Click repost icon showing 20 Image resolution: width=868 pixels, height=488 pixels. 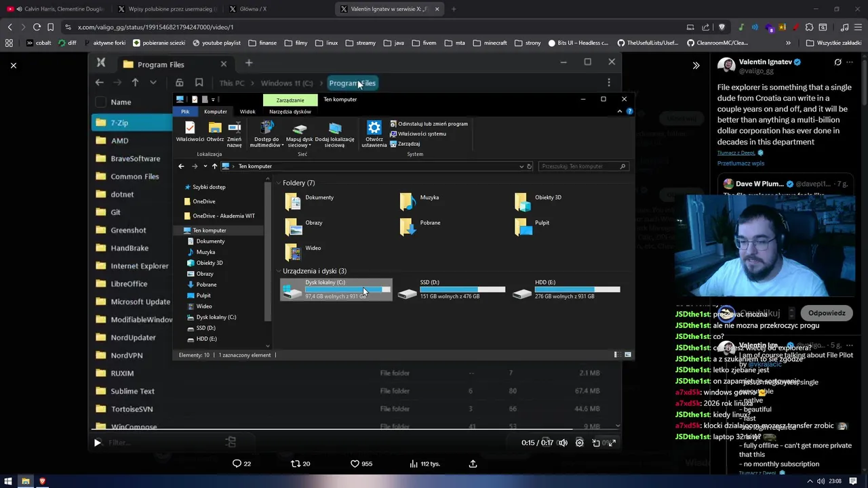pos(295,464)
